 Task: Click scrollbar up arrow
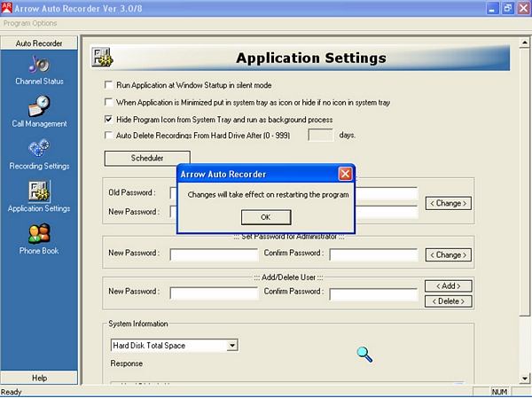(x=525, y=43)
